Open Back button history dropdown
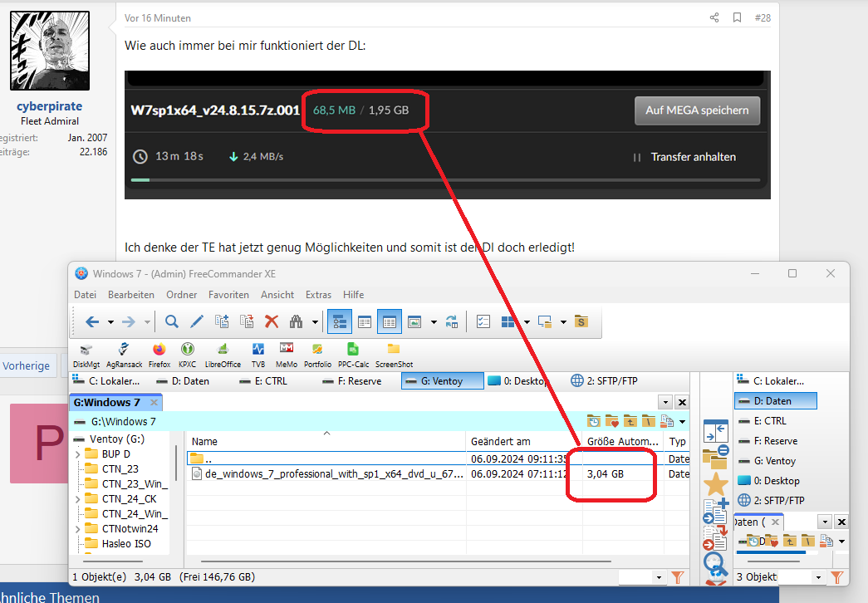This screenshot has height=603, width=868. point(110,321)
